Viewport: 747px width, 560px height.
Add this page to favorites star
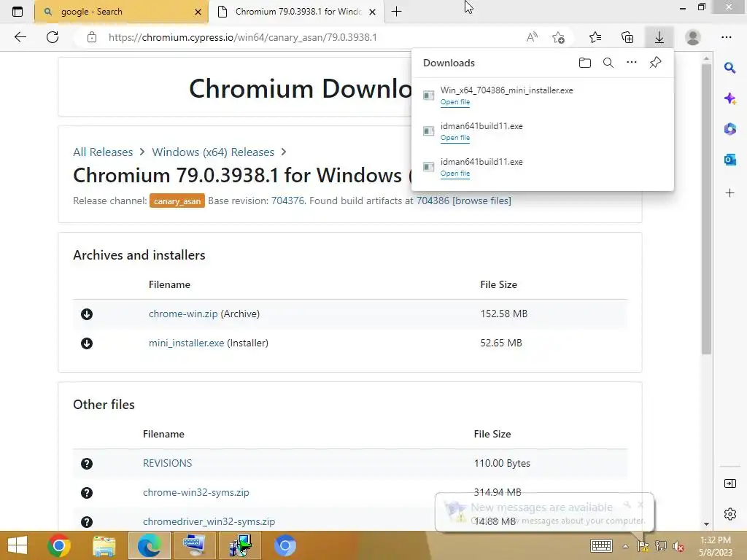tap(558, 37)
